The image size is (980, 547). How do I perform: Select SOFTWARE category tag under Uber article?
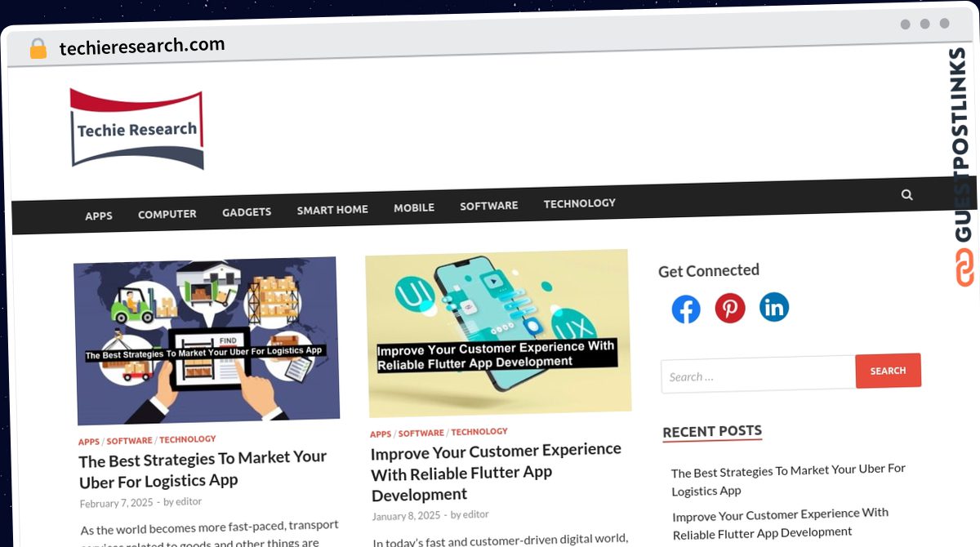(129, 441)
